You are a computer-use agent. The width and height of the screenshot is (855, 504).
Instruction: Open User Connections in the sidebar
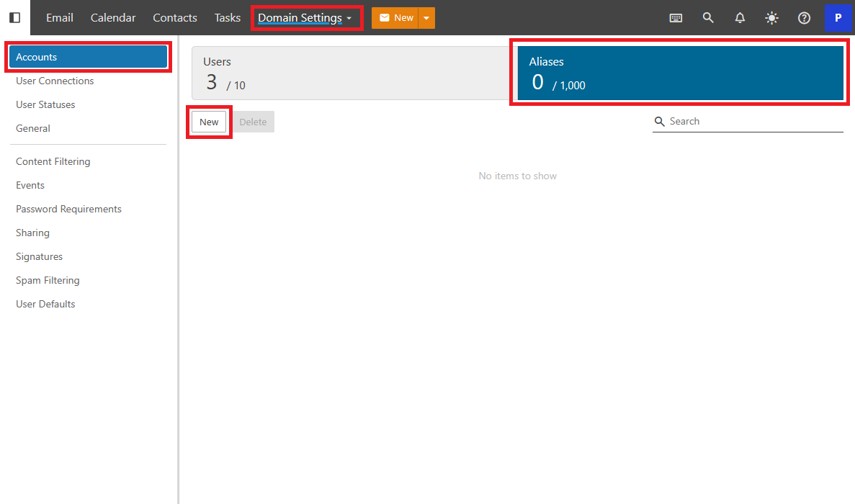pyautogui.click(x=55, y=81)
